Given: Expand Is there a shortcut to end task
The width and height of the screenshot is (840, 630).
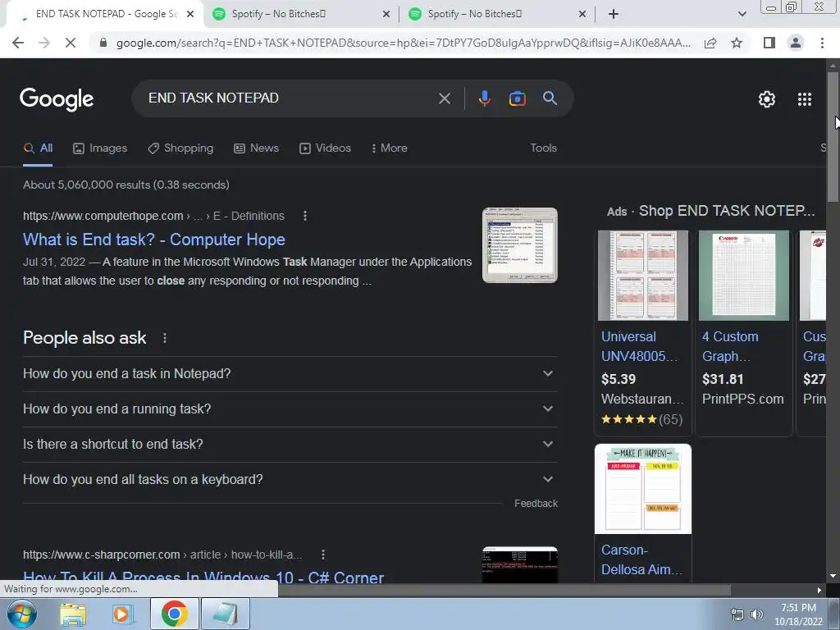Looking at the screenshot, I should pos(290,444).
